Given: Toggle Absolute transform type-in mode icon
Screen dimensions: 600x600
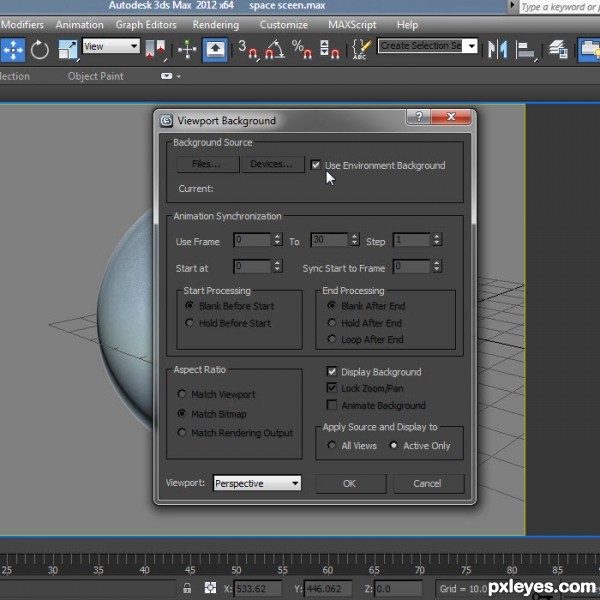Looking at the screenshot, I should (210, 588).
